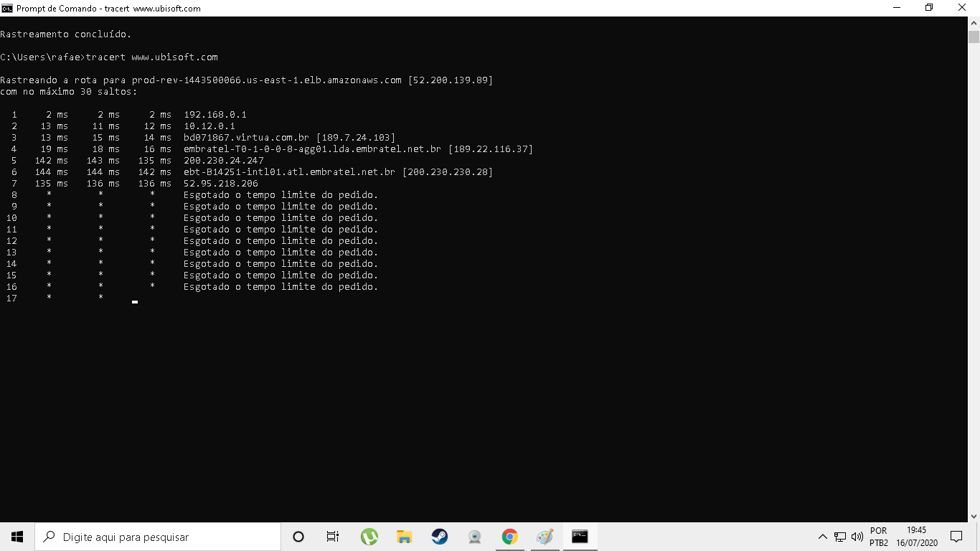Screen dimensions: 980x551
Task: Click 'bd071867.virtua.com.br' hop entry
Action: (247, 137)
